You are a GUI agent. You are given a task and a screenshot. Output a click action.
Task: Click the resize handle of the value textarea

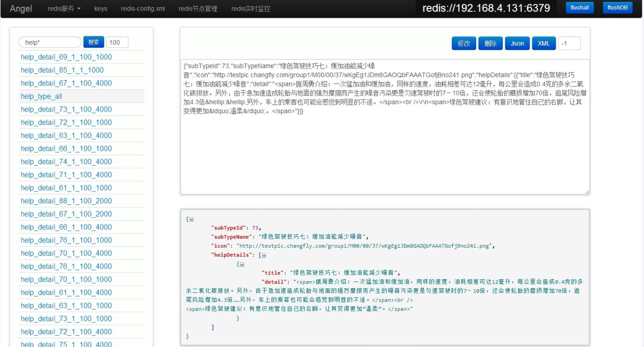point(587,192)
